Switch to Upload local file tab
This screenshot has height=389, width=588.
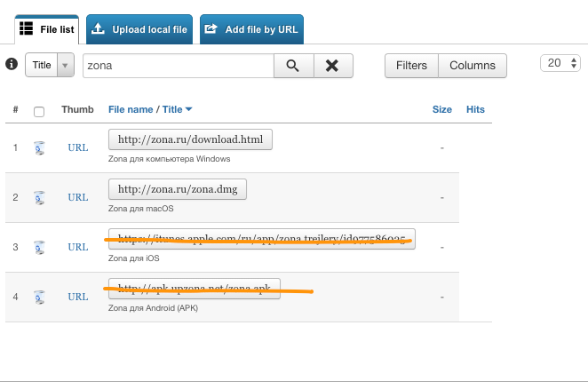tap(139, 29)
